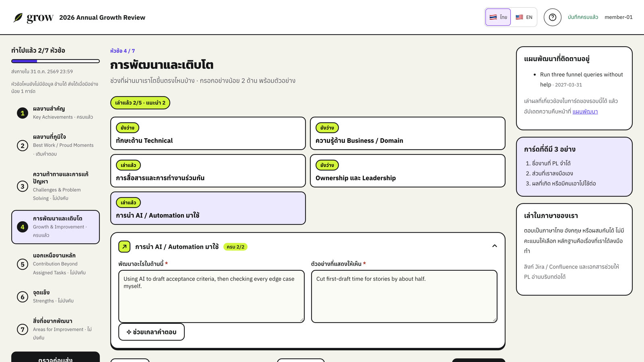This screenshot has width=644, height=362.
Task: Open section ผลงานที่ภูมิใจ Best Work
Action: coord(56,145)
